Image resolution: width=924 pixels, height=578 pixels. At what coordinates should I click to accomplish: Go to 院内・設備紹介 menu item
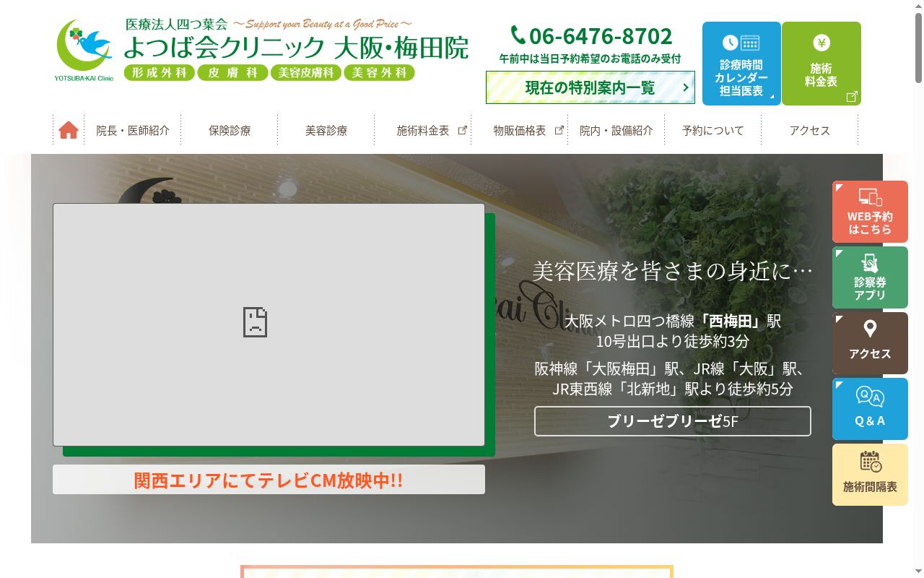616,130
